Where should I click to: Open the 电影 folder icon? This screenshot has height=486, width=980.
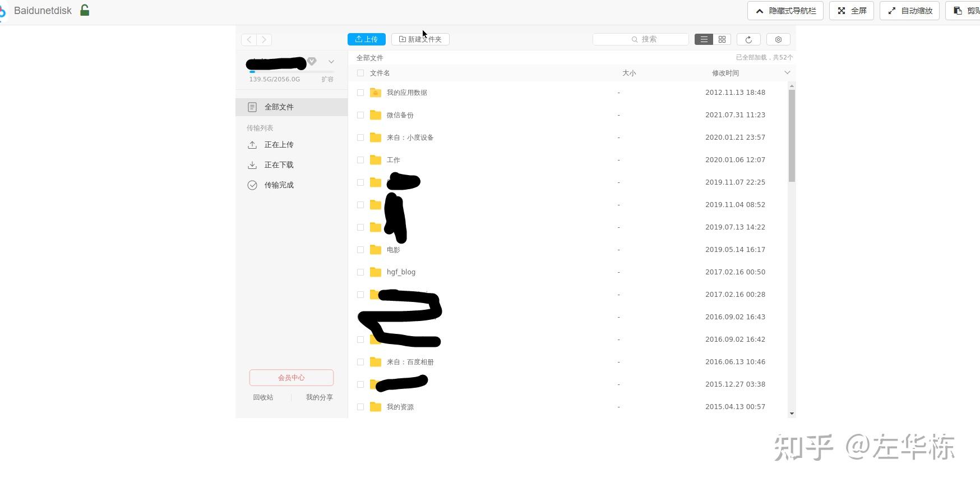point(376,250)
